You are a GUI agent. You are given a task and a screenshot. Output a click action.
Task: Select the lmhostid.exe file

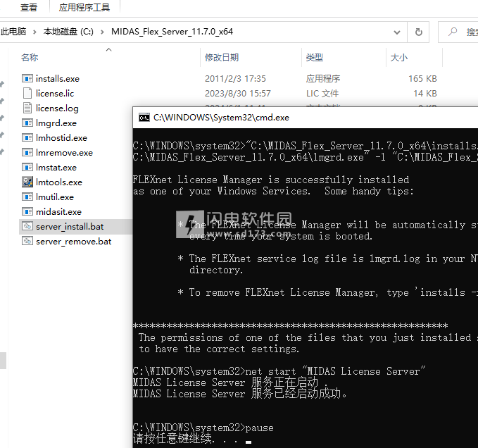tap(61, 138)
